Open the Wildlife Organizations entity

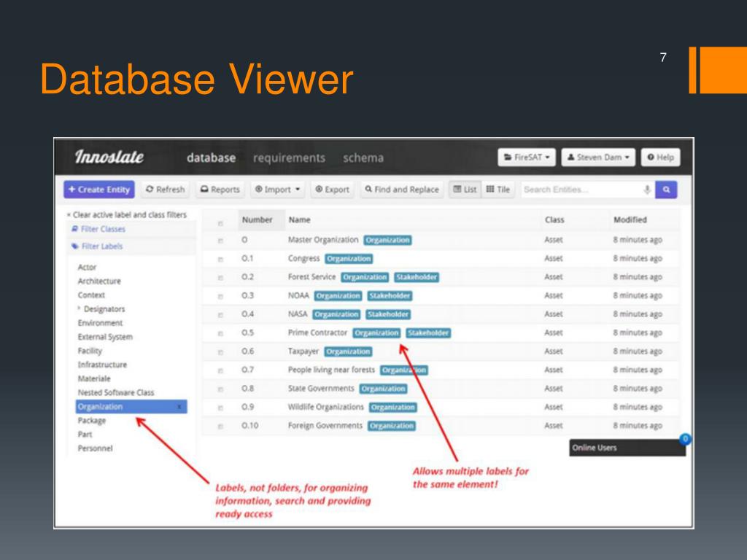[326, 407]
